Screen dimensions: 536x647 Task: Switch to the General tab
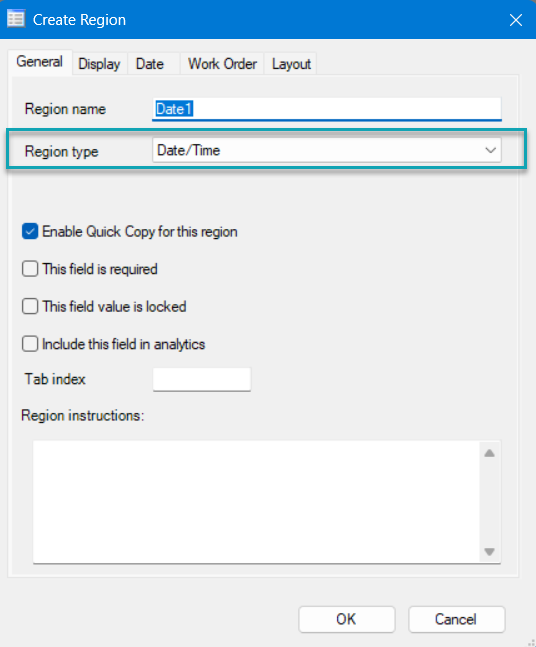[x=40, y=62]
